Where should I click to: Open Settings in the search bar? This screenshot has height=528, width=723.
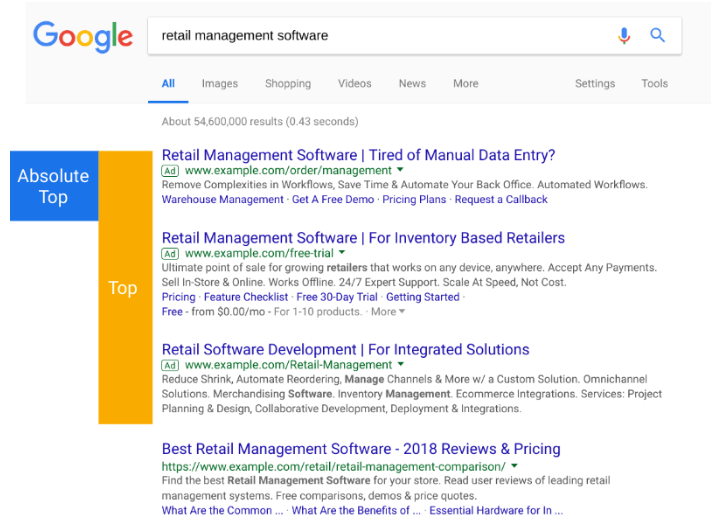(595, 83)
